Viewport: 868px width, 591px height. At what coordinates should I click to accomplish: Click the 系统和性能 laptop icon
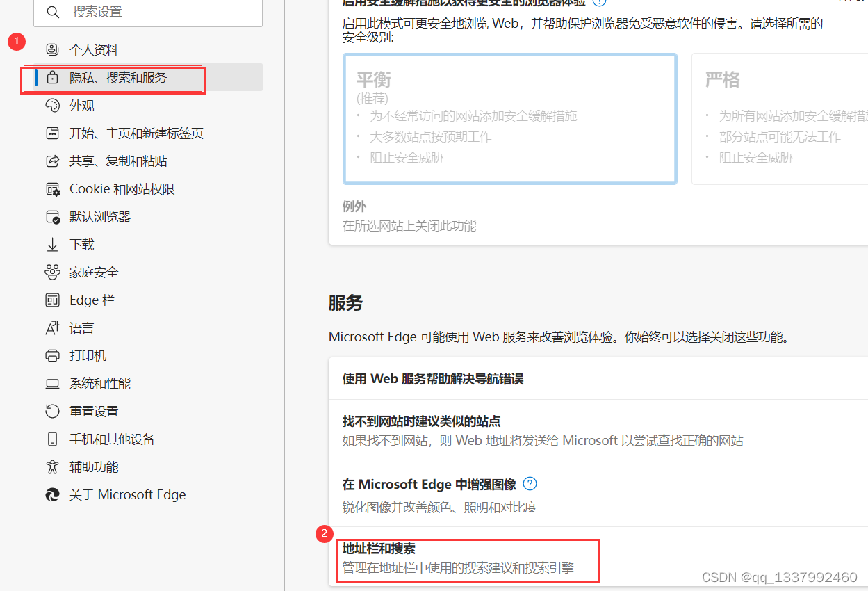(52, 383)
